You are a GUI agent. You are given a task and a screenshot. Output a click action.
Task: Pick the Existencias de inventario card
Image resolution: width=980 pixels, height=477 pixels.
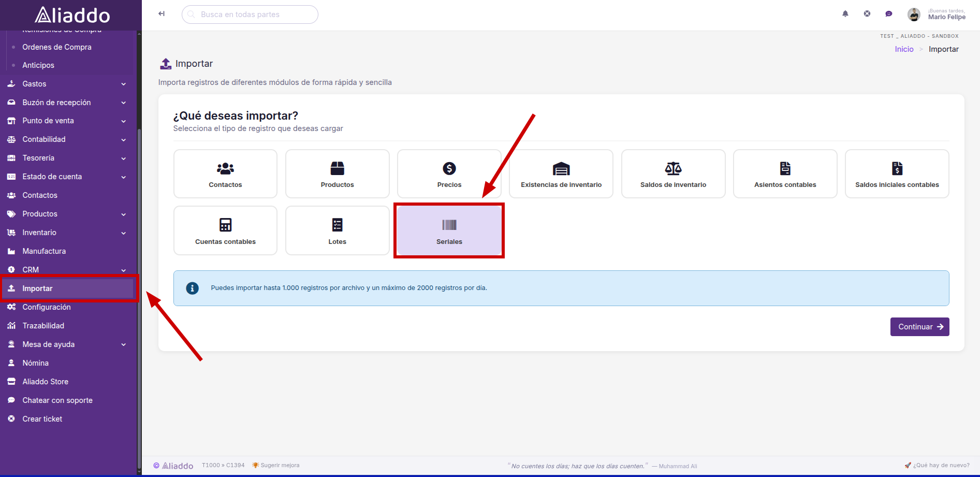pos(561,174)
